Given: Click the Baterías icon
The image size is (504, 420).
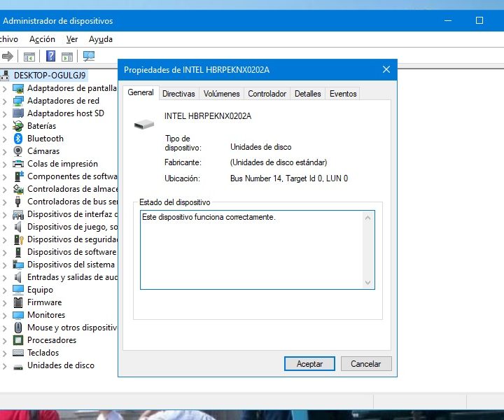Looking at the screenshot, I should (x=18, y=126).
